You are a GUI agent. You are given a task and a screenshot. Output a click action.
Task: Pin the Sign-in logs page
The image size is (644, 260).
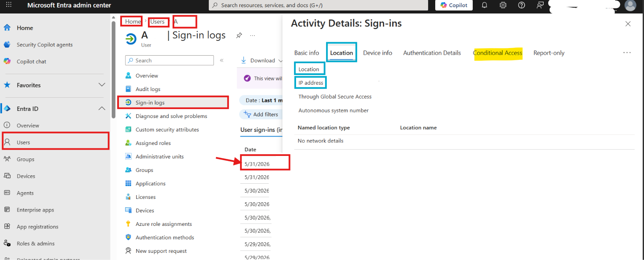[239, 35]
